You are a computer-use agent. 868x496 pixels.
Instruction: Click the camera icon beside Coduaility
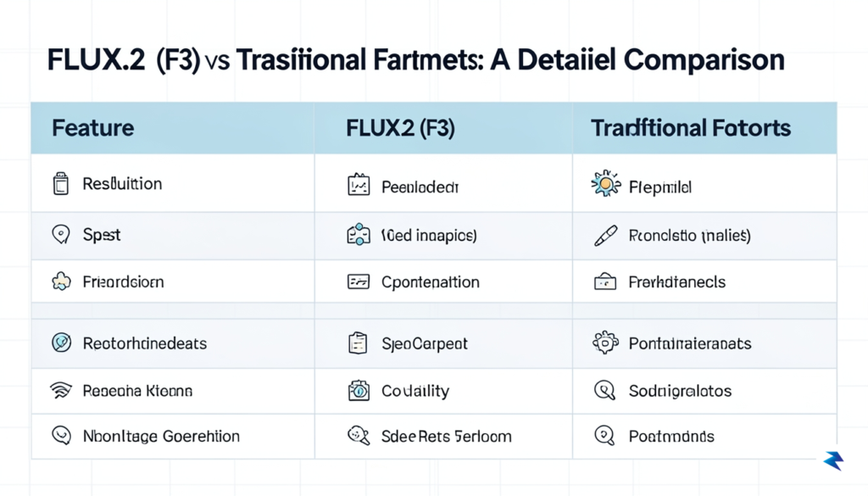click(x=359, y=391)
